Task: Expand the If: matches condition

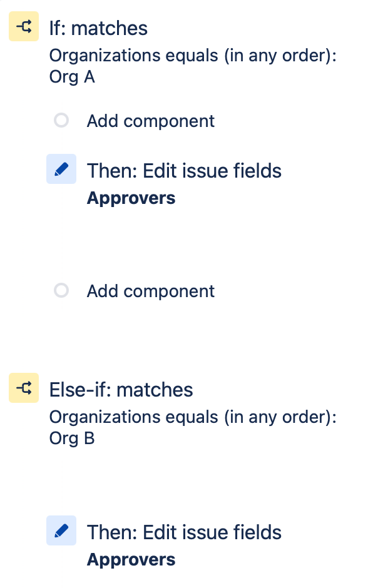Action: point(98,28)
